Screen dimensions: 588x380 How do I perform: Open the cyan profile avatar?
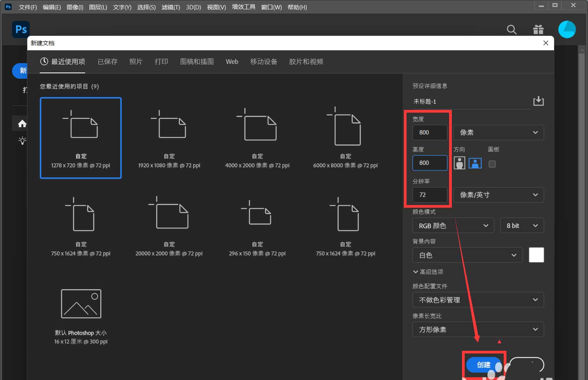(567, 29)
